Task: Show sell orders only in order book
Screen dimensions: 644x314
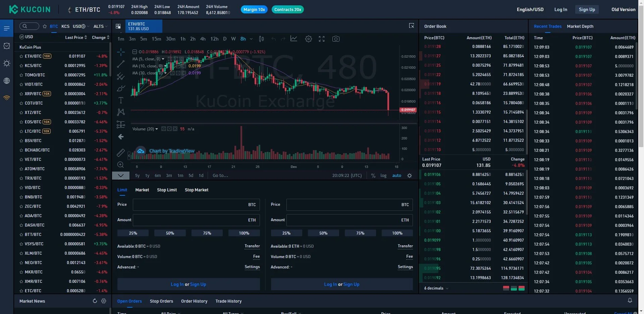Action: click(x=506, y=288)
